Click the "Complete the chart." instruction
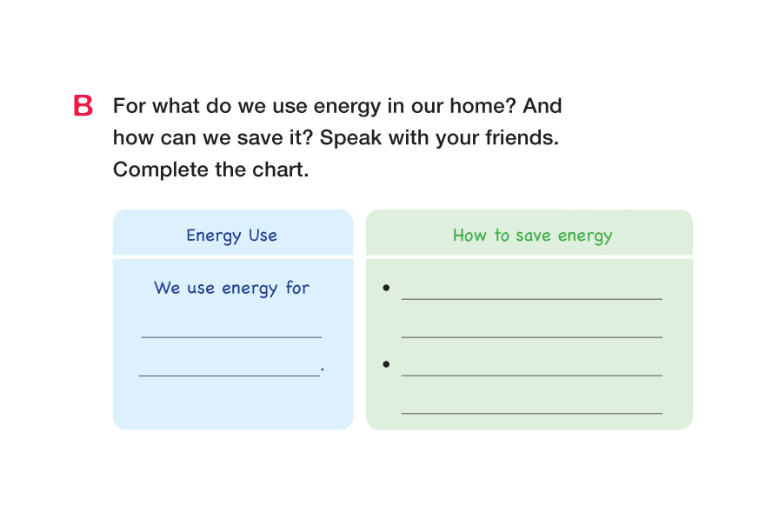The image size is (759, 532). [x=210, y=170]
